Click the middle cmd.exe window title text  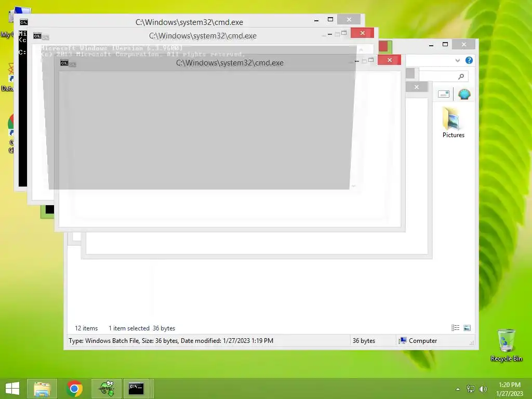[203, 36]
